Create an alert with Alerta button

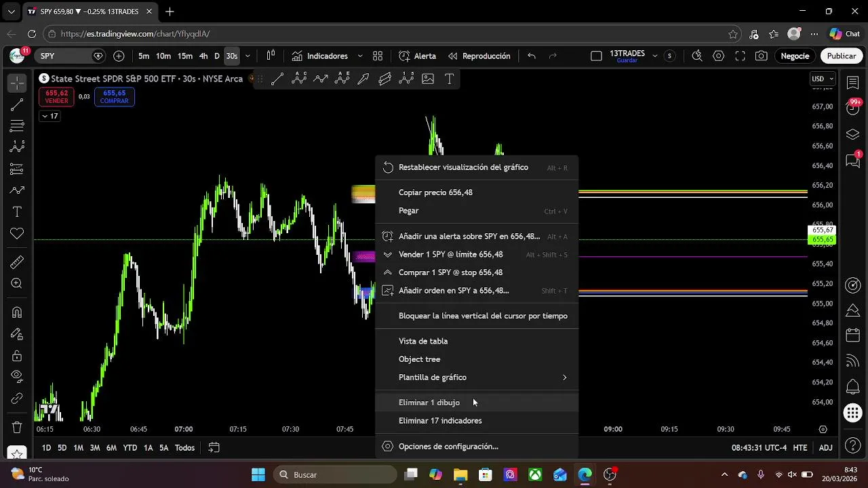(417, 56)
